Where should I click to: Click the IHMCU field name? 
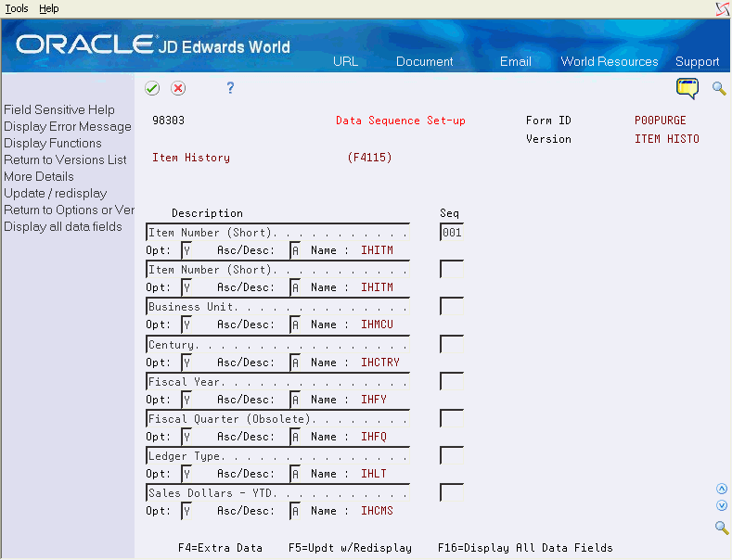pos(377,325)
